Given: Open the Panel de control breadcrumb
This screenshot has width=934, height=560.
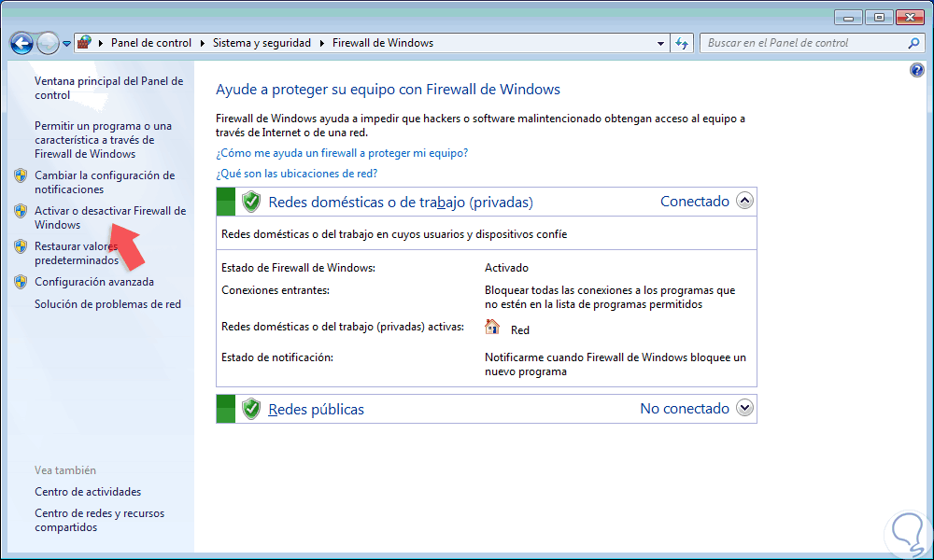Looking at the screenshot, I should (151, 43).
